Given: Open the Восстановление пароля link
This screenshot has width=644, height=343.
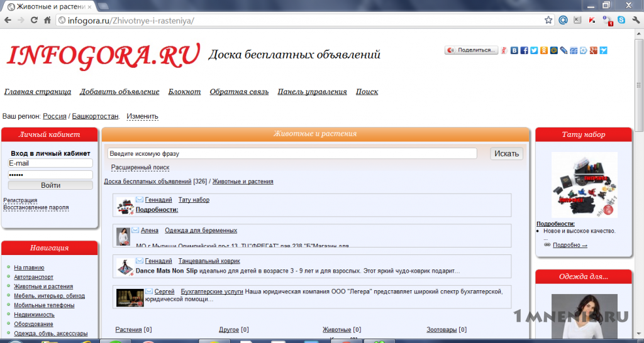Looking at the screenshot, I should 36,207.
